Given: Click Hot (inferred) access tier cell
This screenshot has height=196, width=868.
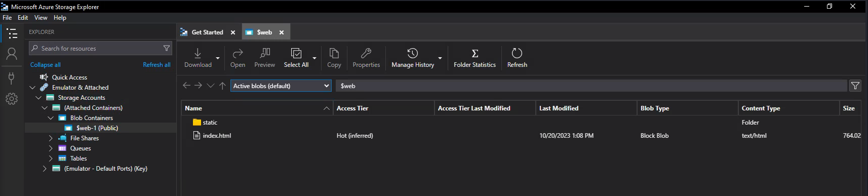Looking at the screenshot, I should pyautogui.click(x=354, y=136).
